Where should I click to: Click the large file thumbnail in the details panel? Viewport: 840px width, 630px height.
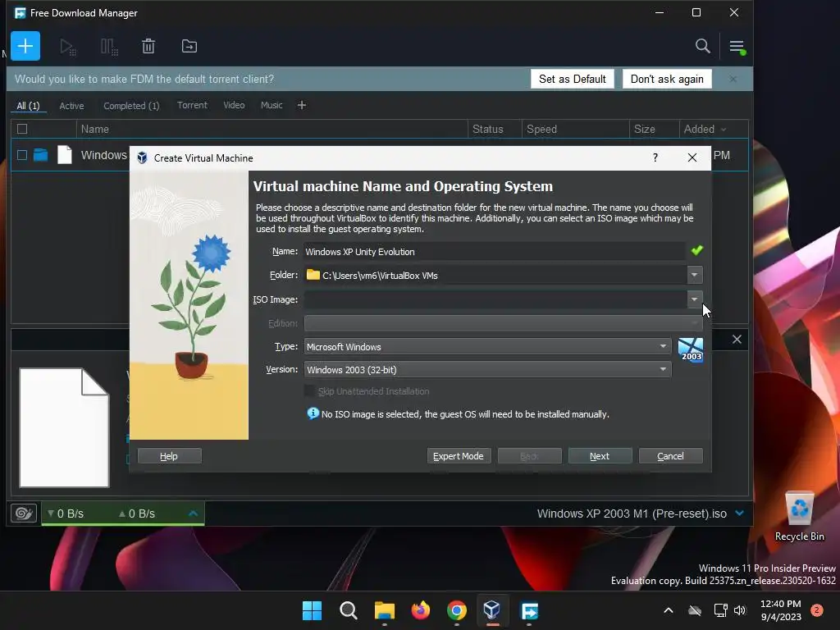[x=64, y=427]
